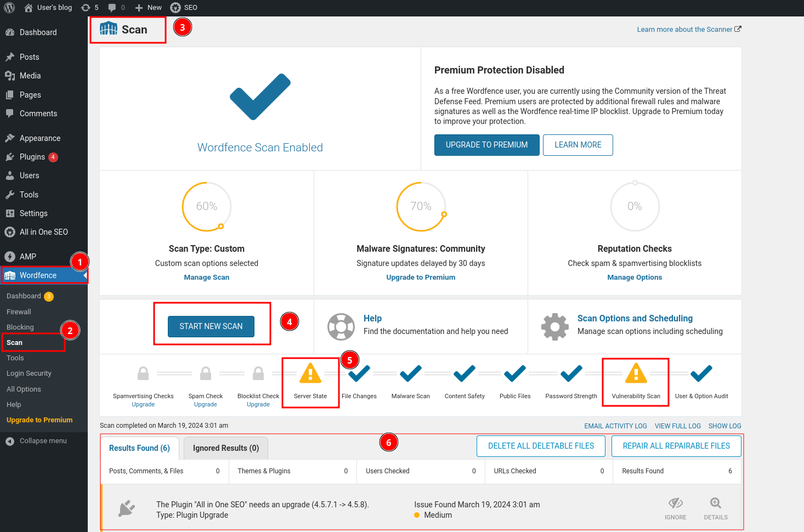Screen dimensions: 804x532
Task: Open Plugins in the sidebar menu
Action: [x=32, y=157]
